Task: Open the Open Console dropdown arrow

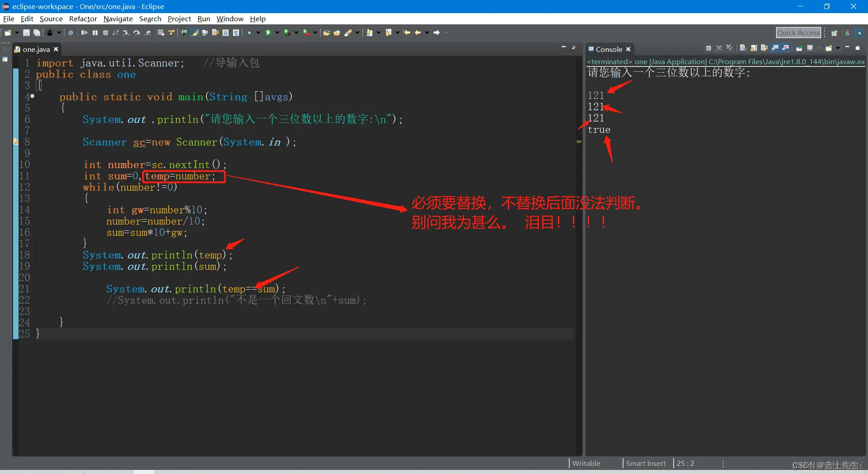Action: click(838, 48)
